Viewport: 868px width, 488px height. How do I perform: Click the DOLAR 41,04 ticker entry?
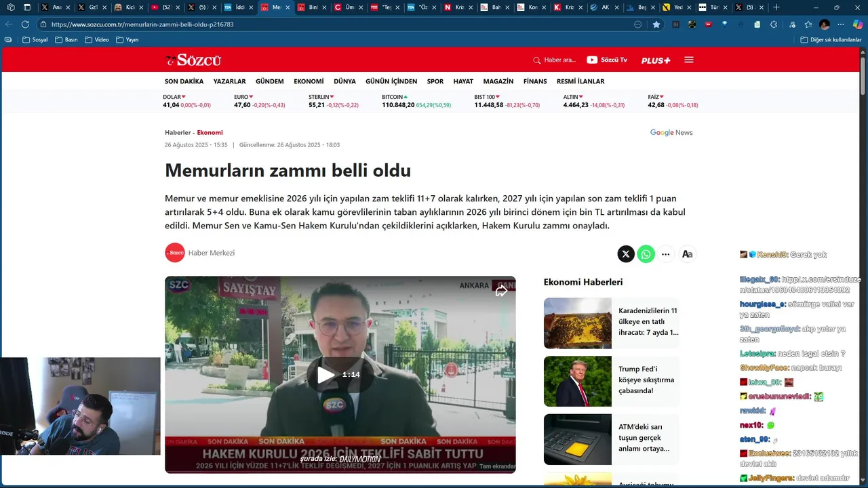coord(187,101)
